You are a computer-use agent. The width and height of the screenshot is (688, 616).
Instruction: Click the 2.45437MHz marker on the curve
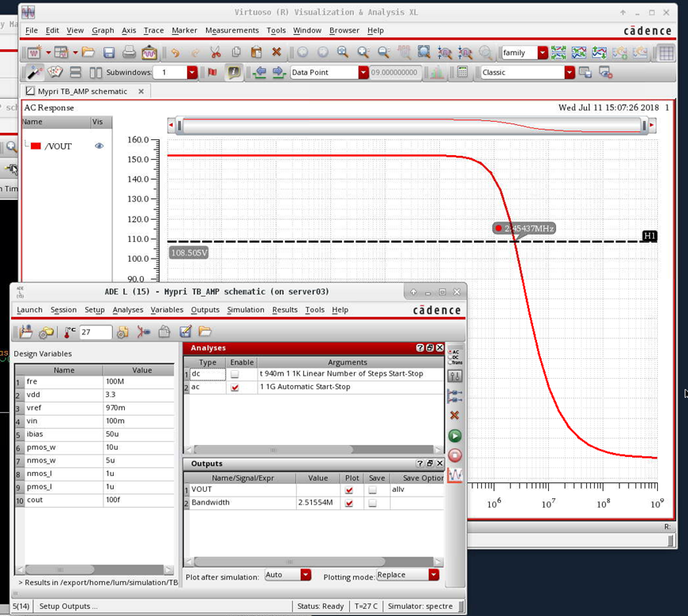(x=525, y=228)
